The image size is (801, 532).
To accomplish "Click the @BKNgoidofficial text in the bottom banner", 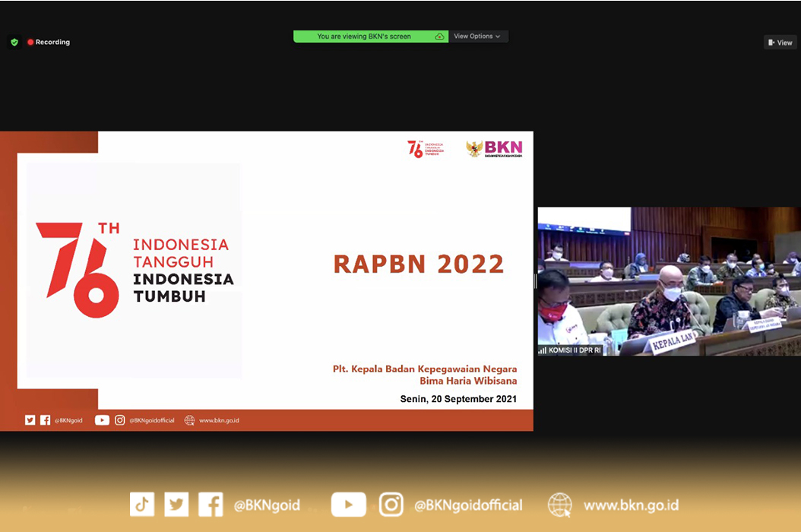I will coord(468,505).
